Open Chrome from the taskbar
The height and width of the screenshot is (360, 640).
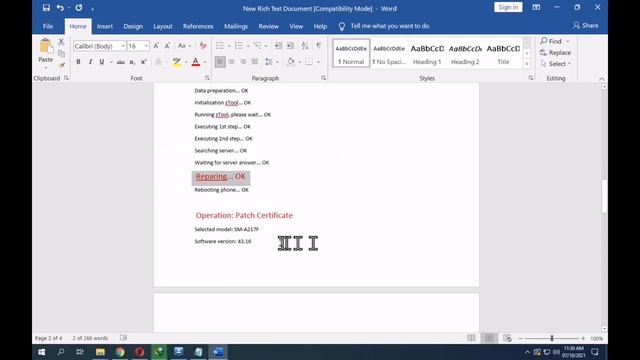[120, 352]
